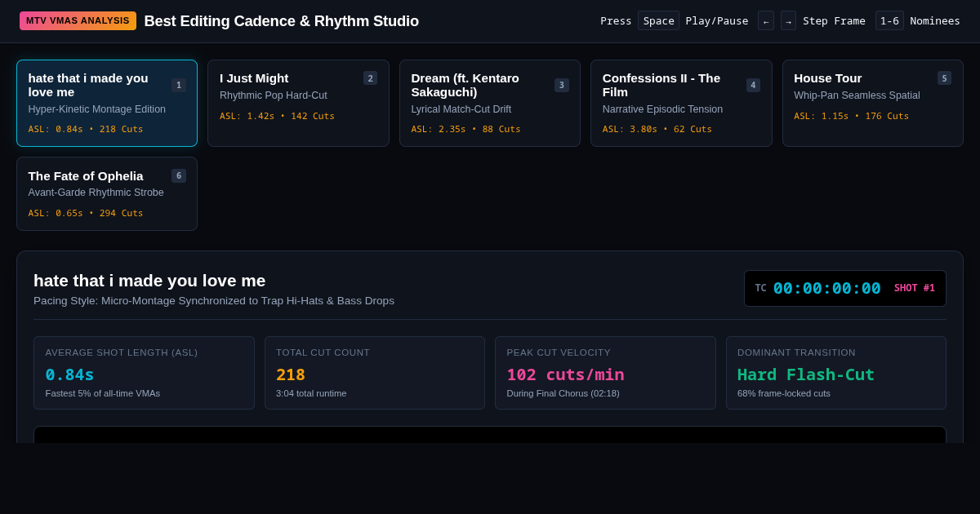Click 'Best Editing Cadence & Rhythm Studio' title

tap(282, 21)
